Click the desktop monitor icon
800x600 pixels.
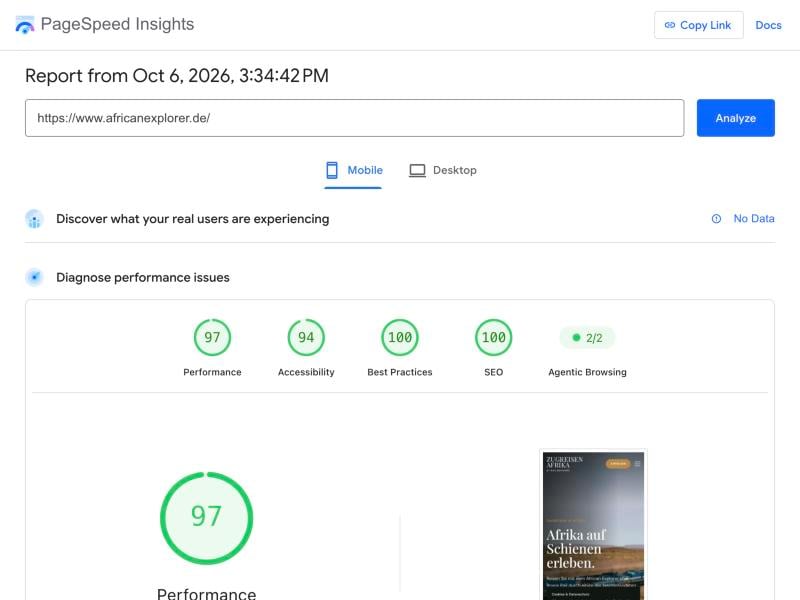coord(417,170)
